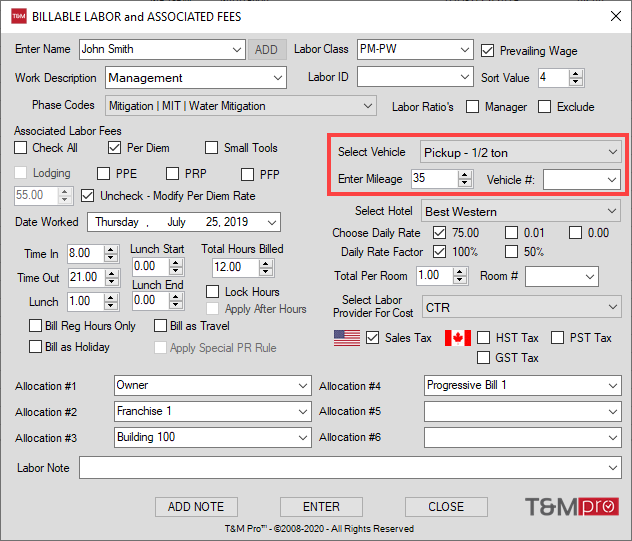632x541 pixels.
Task: Select the 50% daily rate factor
Action: 511,252
